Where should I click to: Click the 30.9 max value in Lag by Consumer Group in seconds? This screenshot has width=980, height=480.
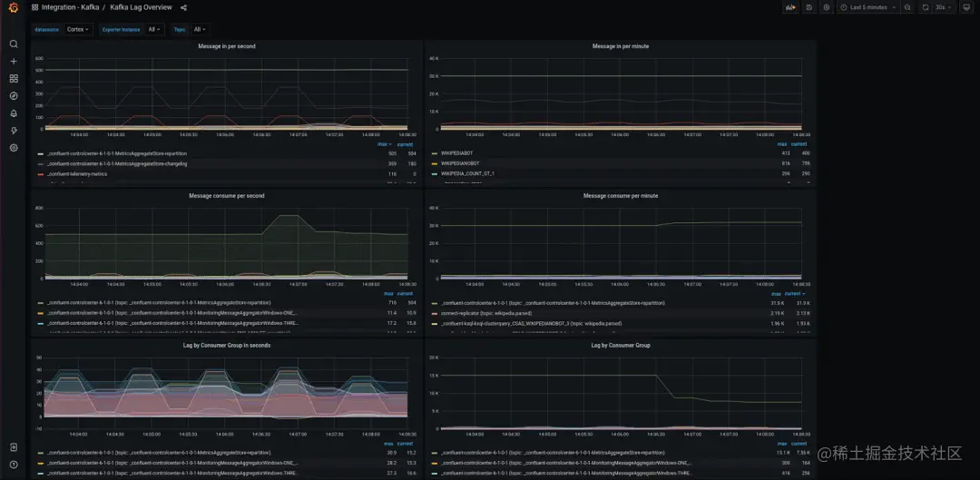pos(392,453)
